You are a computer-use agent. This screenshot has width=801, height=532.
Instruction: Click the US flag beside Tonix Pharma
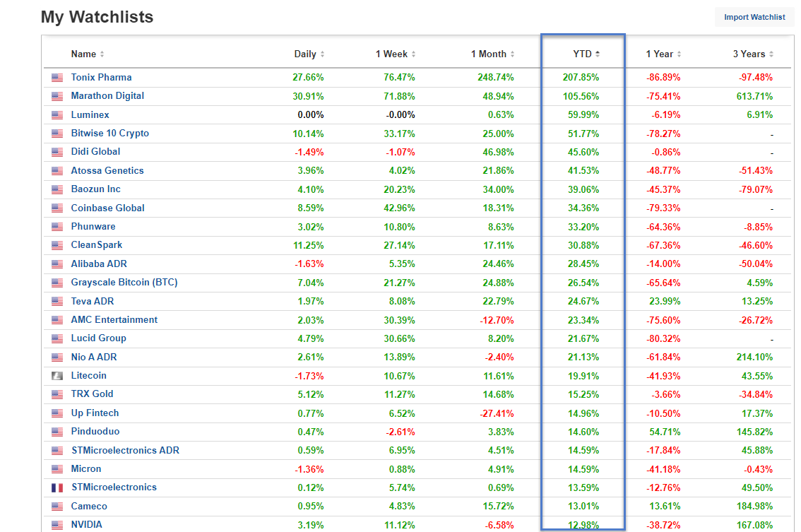pos(57,78)
